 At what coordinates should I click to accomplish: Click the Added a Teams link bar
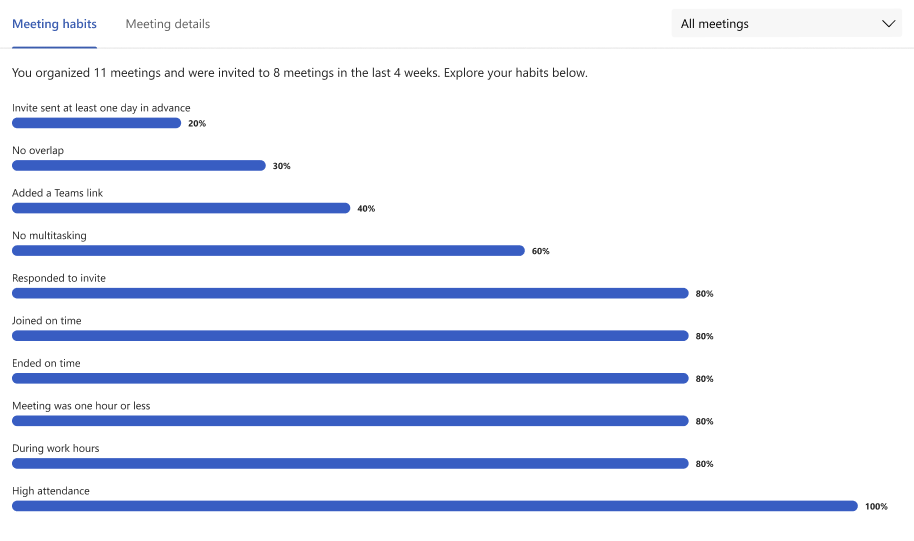click(181, 208)
